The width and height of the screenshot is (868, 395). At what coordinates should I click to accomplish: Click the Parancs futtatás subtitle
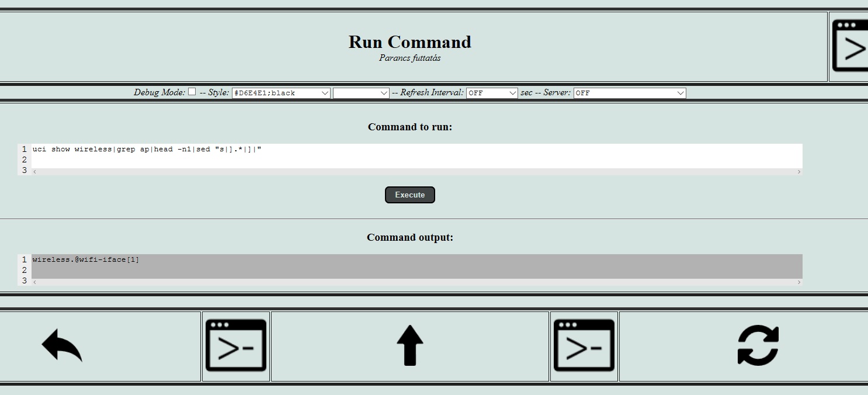tap(410, 58)
